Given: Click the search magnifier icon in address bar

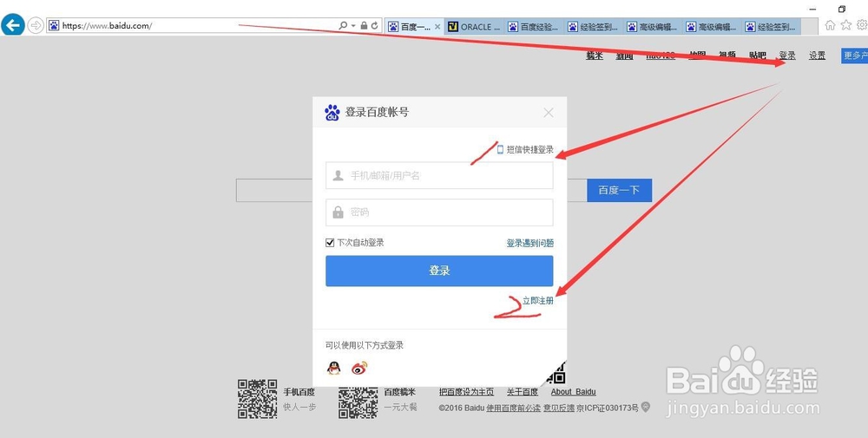Looking at the screenshot, I should click(343, 25).
